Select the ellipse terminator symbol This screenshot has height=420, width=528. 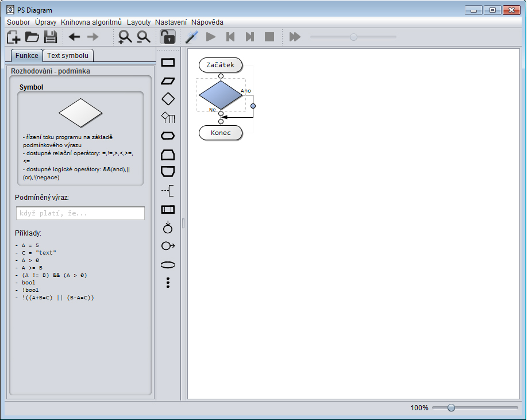[x=168, y=265]
